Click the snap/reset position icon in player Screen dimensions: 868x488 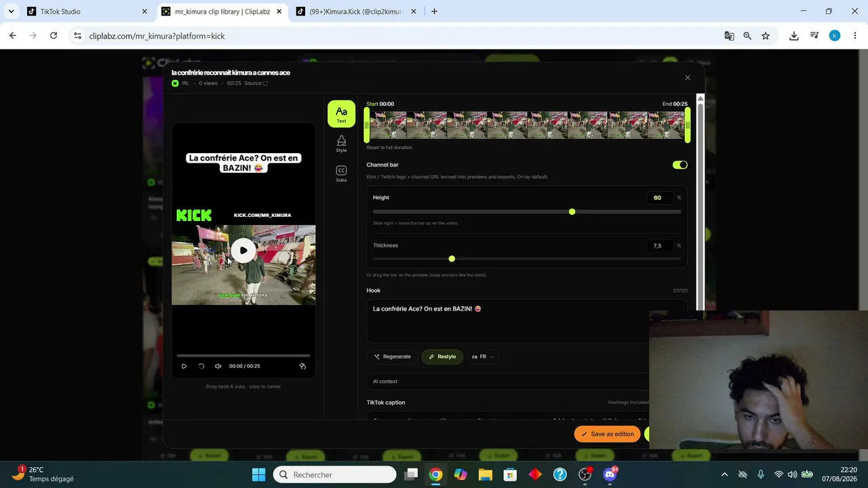(302, 366)
